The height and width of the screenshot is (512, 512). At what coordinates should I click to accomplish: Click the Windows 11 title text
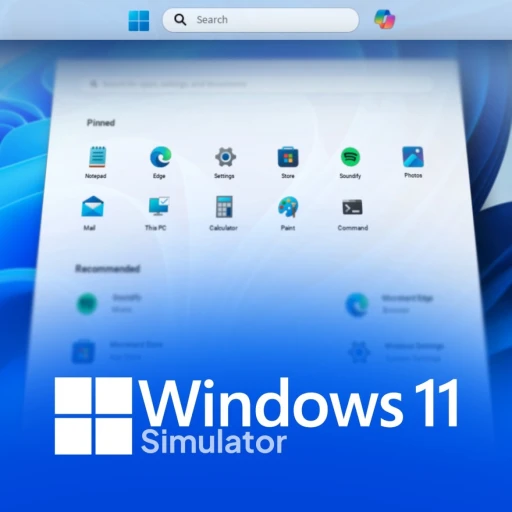point(299,403)
